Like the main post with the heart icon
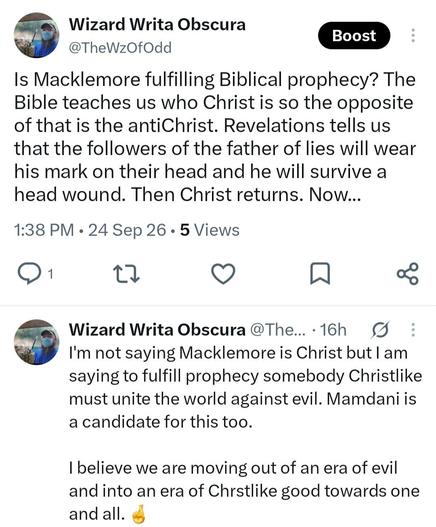The image size is (436, 527). (223, 274)
